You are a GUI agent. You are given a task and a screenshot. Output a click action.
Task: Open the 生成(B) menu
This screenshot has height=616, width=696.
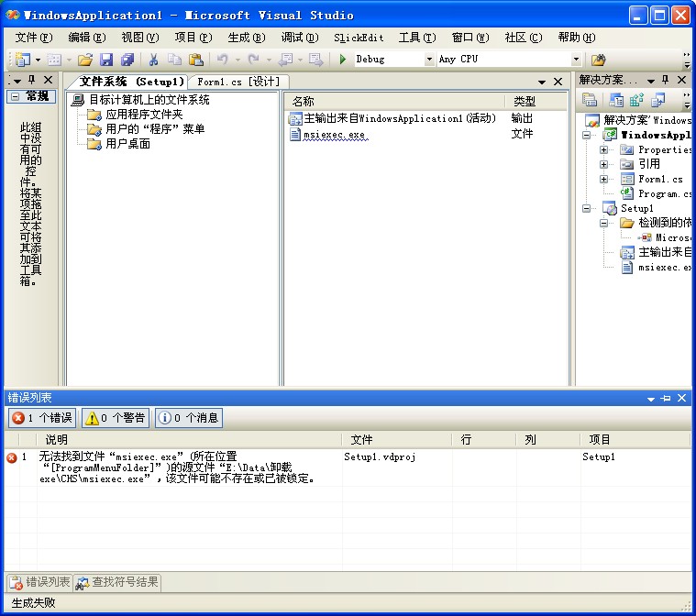point(247,38)
